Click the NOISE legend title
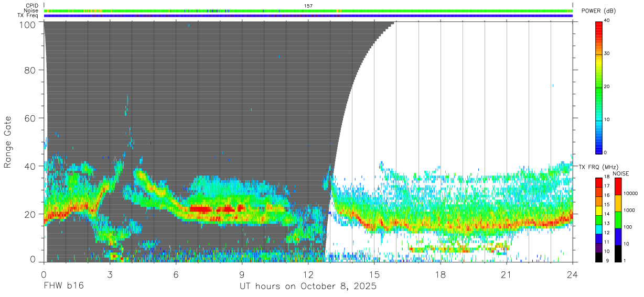Screen dimensions: 644x297 click(621, 173)
